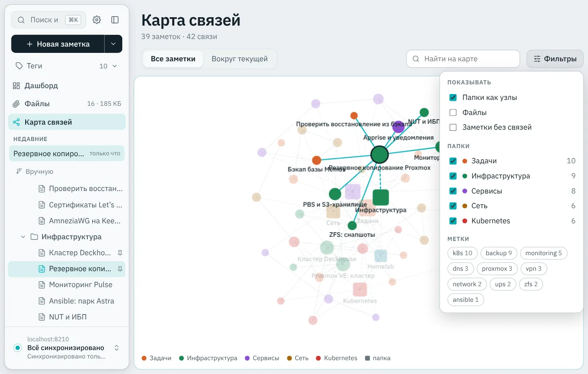The image size is (588, 374).
Task: Open settings gear icon in sidebar
Action: tap(97, 20)
